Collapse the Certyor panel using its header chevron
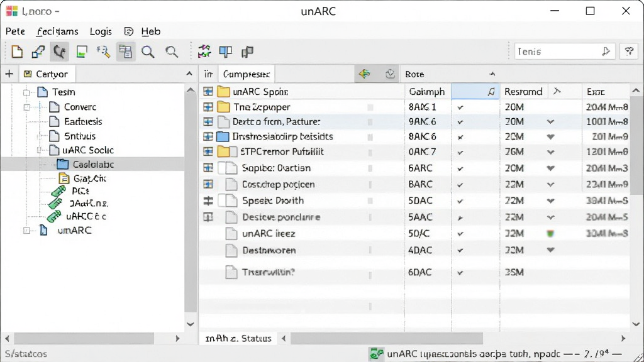Viewport: 644px width, 362px height. coord(189,74)
